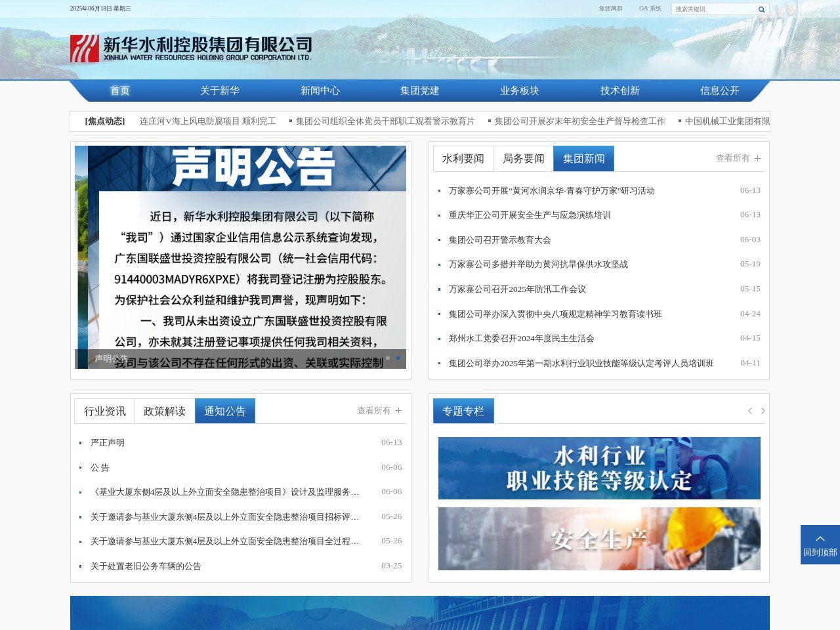Open the 集团网群 link
This screenshot has height=630, width=840.
610,9
